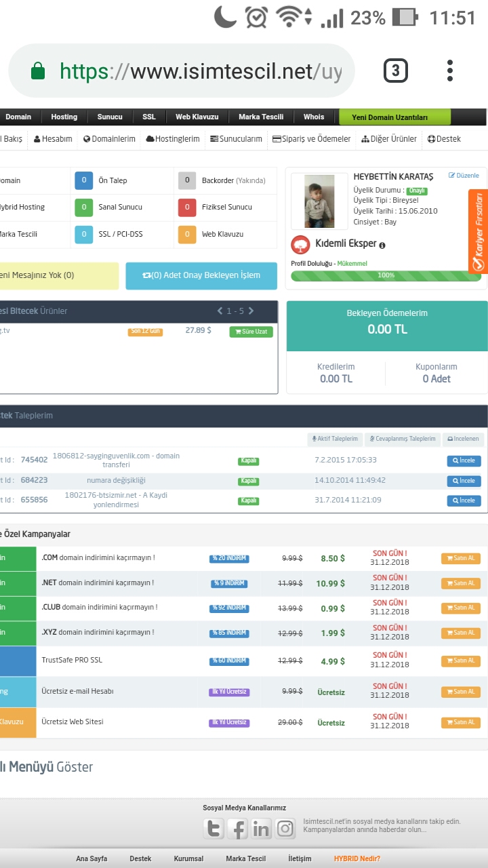Screen dimensions: 488x868
Task: Click the Kıdemli Eksper info icon
Action: (382, 245)
